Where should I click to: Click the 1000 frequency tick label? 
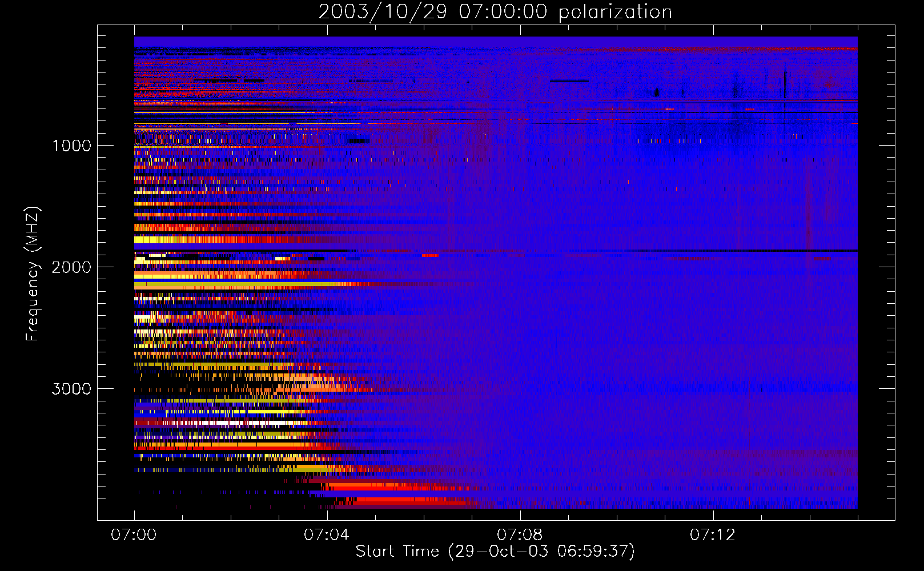pos(72,146)
